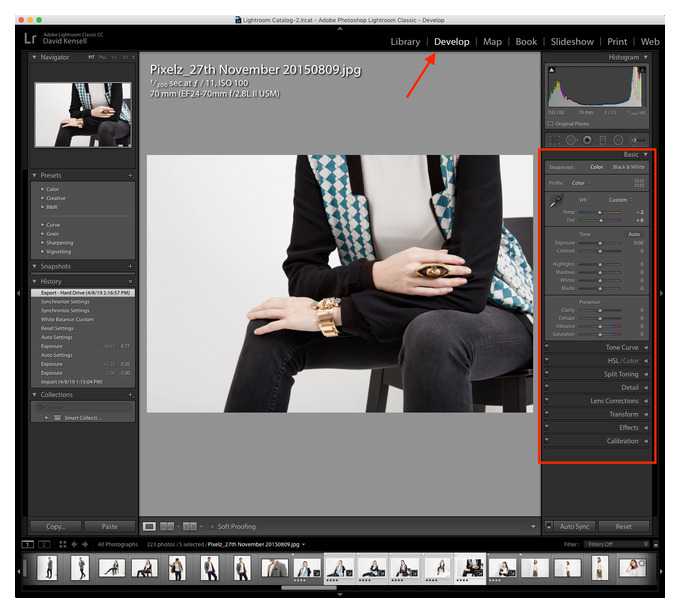
Task: Click the Loupe view icon in toolbar
Action: 149,526
